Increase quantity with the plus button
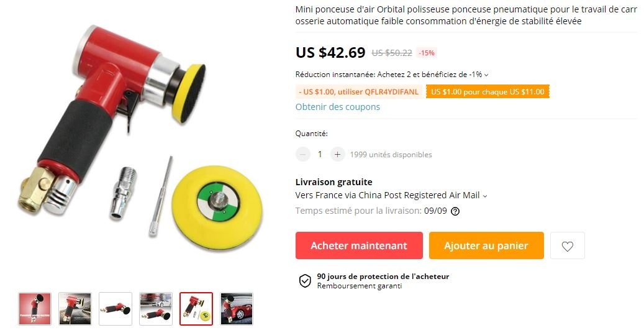Viewport: 644px width, 330px height. point(338,155)
